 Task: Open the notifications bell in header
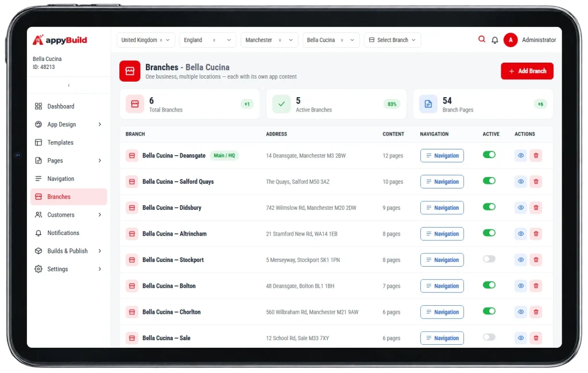[x=494, y=40]
